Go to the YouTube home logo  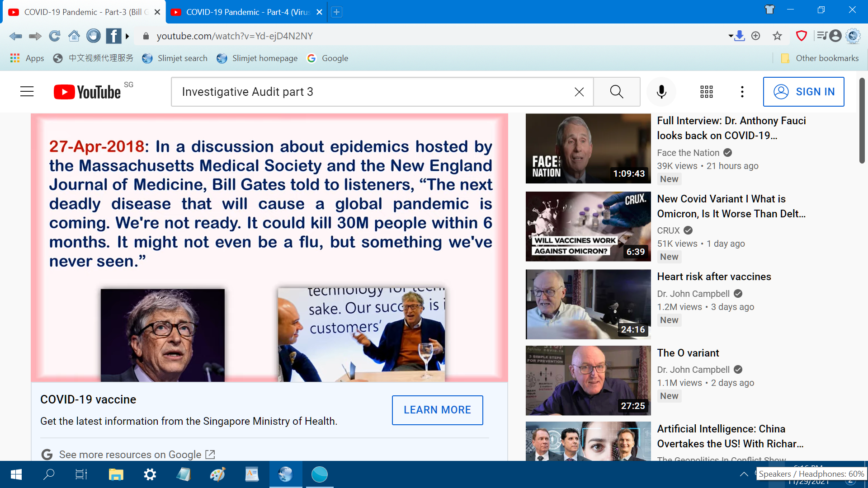coord(87,92)
